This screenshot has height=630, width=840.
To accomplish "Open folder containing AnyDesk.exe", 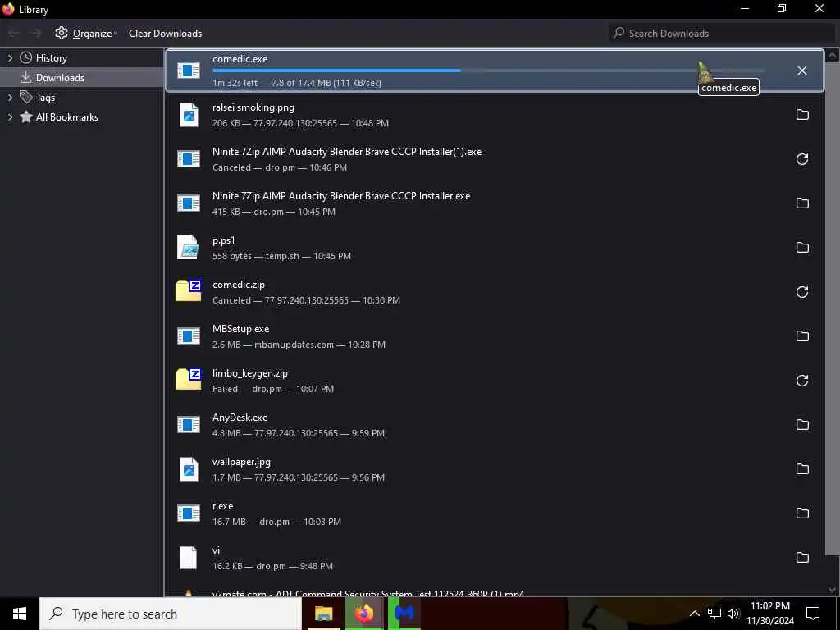I will 802,425.
